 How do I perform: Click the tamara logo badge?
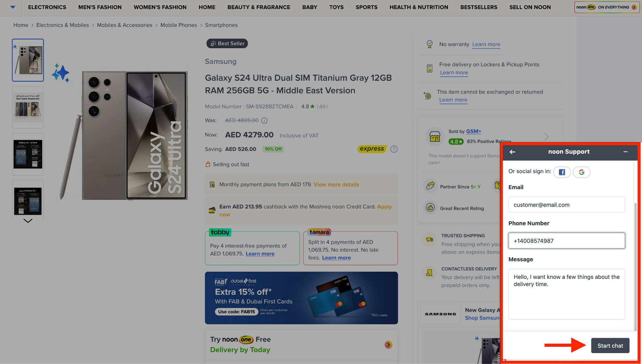point(319,232)
